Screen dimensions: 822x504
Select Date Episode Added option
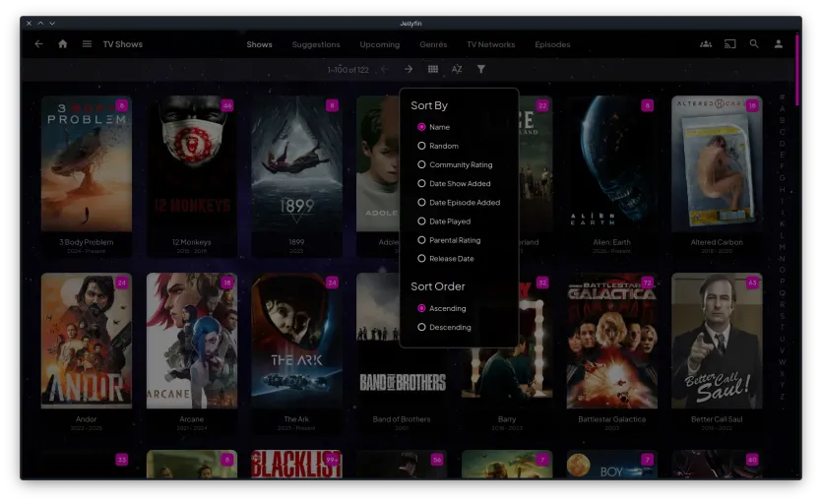[x=459, y=203]
